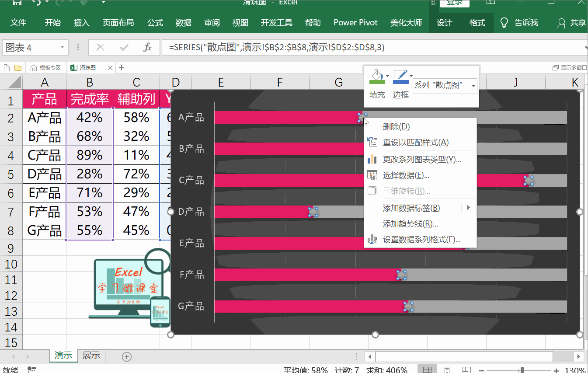Open the 数据 ribbon tab
Screen dimensions: 588x373
point(184,23)
